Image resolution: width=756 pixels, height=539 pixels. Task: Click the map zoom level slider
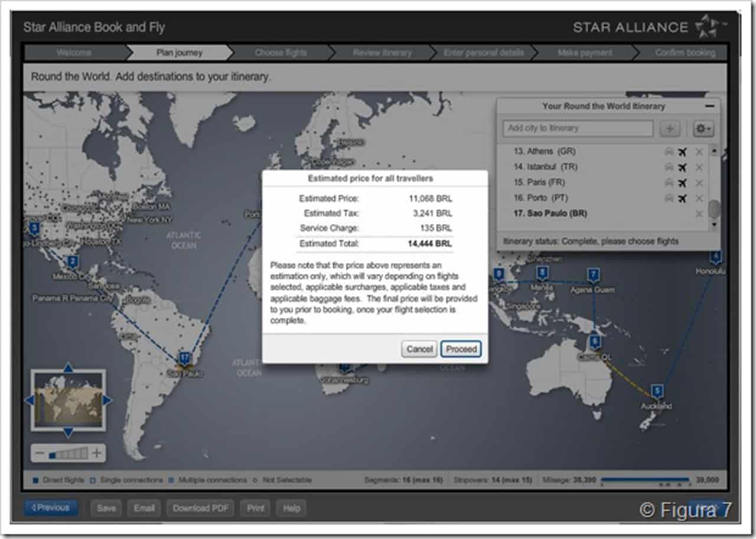pyautogui.click(x=68, y=454)
